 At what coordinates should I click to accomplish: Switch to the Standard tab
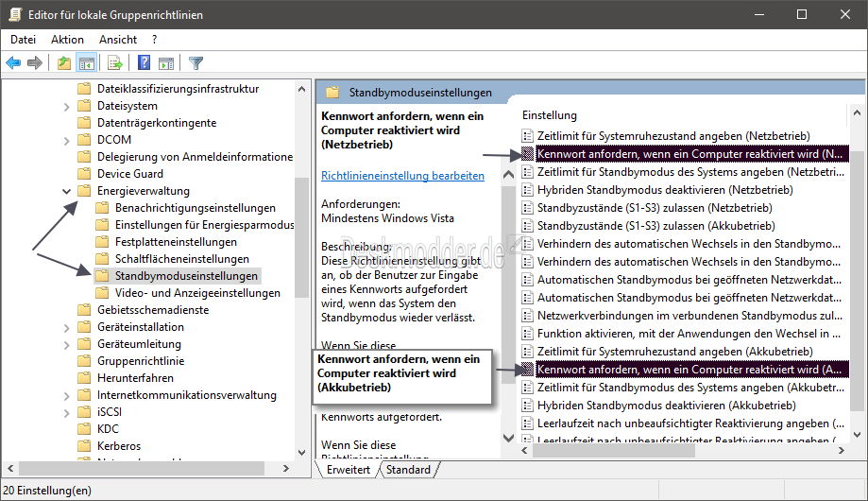pos(408,470)
